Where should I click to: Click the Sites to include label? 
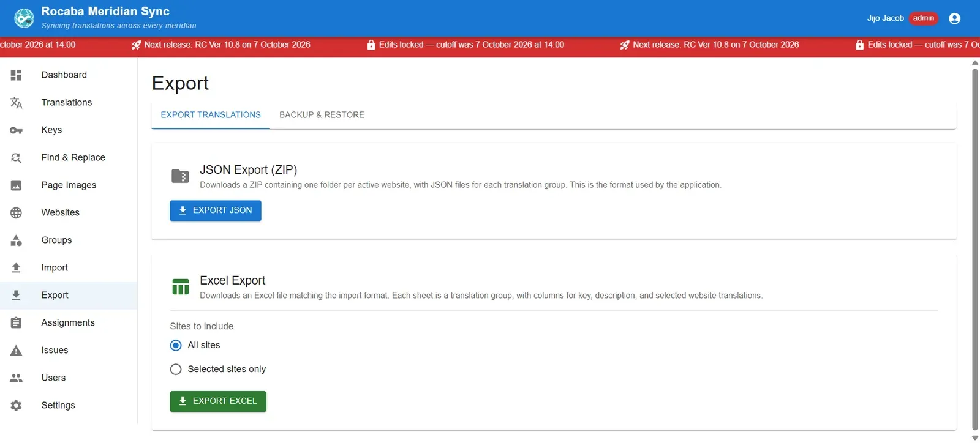tap(202, 326)
